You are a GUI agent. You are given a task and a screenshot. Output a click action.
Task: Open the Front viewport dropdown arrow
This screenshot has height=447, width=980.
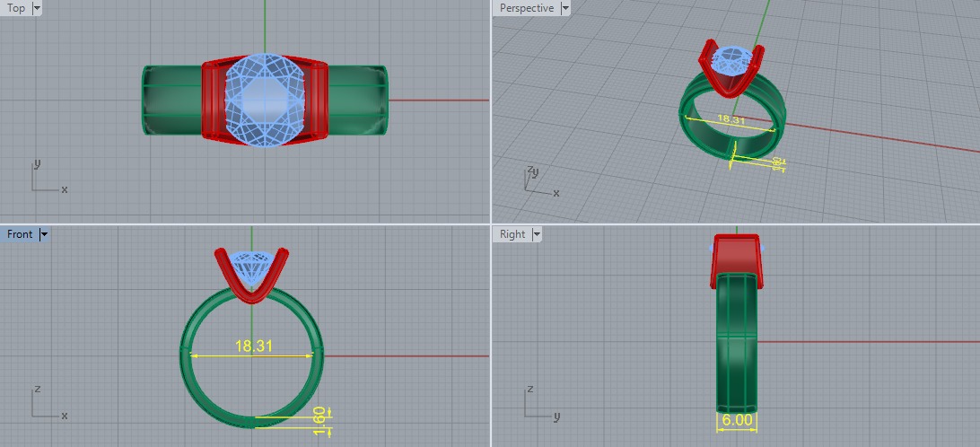pyautogui.click(x=44, y=234)
